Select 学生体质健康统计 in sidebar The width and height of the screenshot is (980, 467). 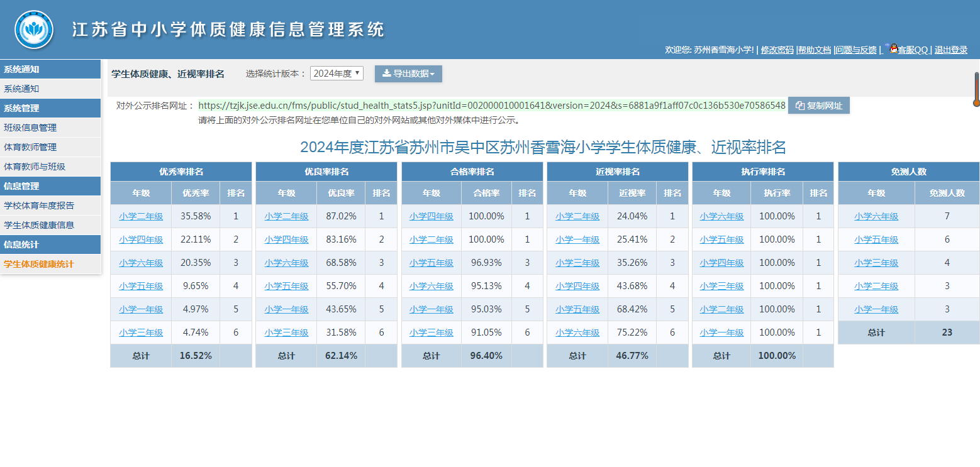coord(50,264)
